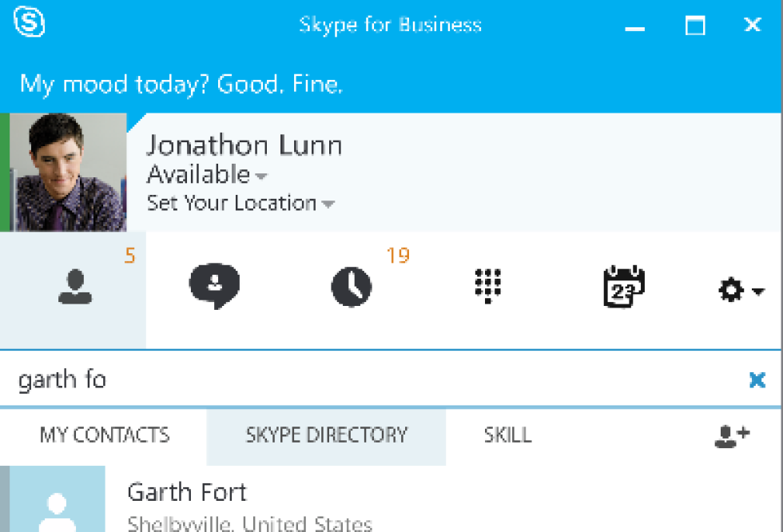Screen dimensions: 783x532
Task: Open the Conversations chat bubble icon
Action: pyautogui.click(x=214, y=286)
